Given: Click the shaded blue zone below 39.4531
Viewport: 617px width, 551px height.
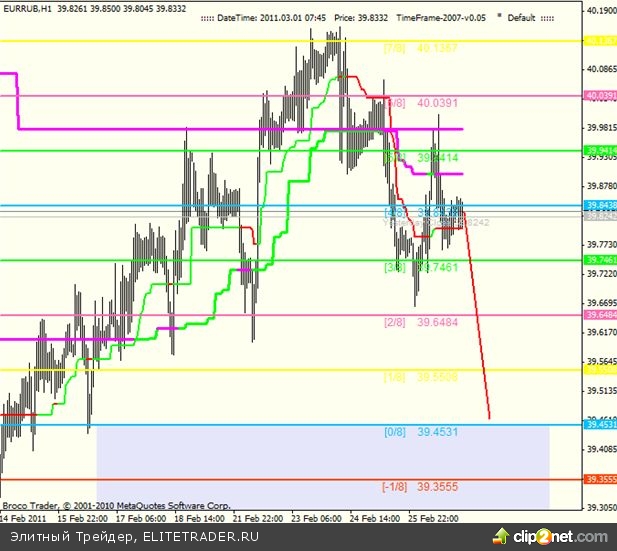Looking at the screenshot, I should click(x=320, y=465).
